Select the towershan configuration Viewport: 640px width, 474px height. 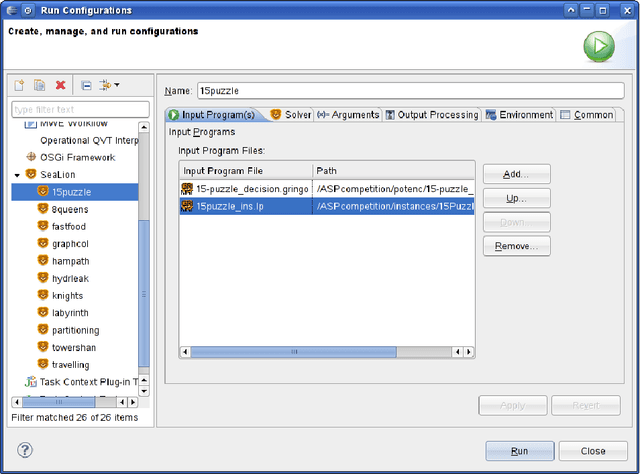74,347
